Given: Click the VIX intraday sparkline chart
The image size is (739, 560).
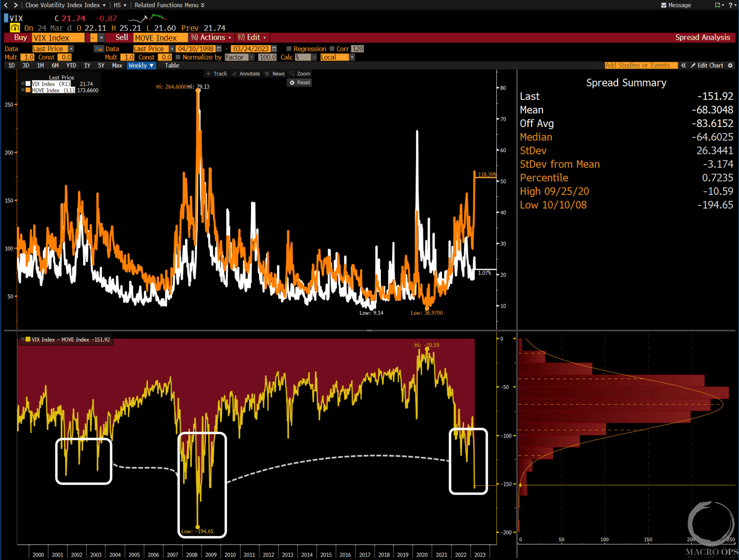Looking at the screenshot, I should (x=148, y=18).
